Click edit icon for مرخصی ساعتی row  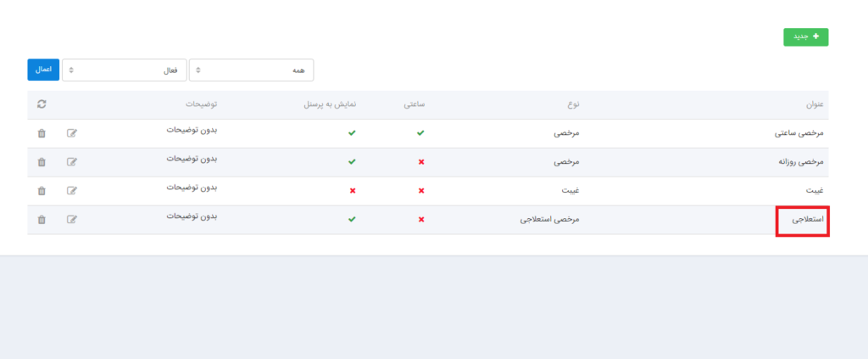pos(72,133)
